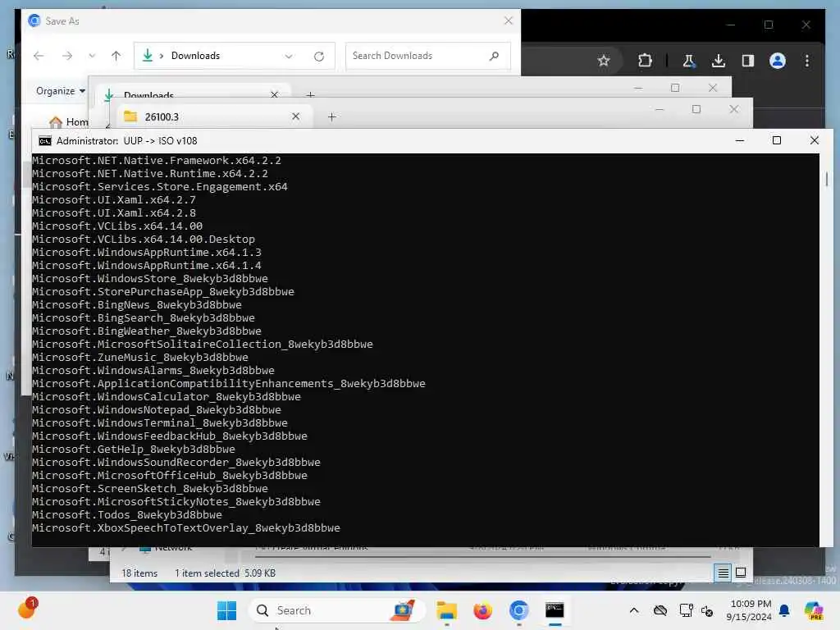Open notifications bell icon
This screenshot has height=630, width=840.
[x=784, y=610]
